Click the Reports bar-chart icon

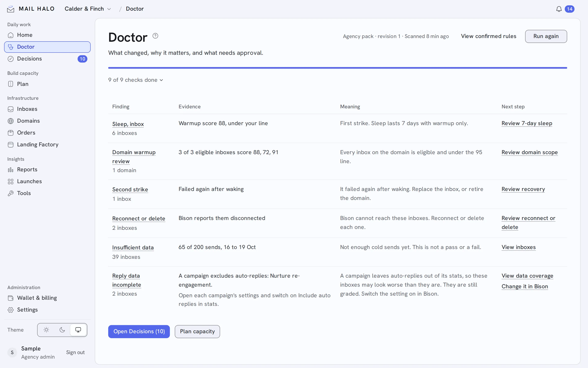tap(11, 170)
